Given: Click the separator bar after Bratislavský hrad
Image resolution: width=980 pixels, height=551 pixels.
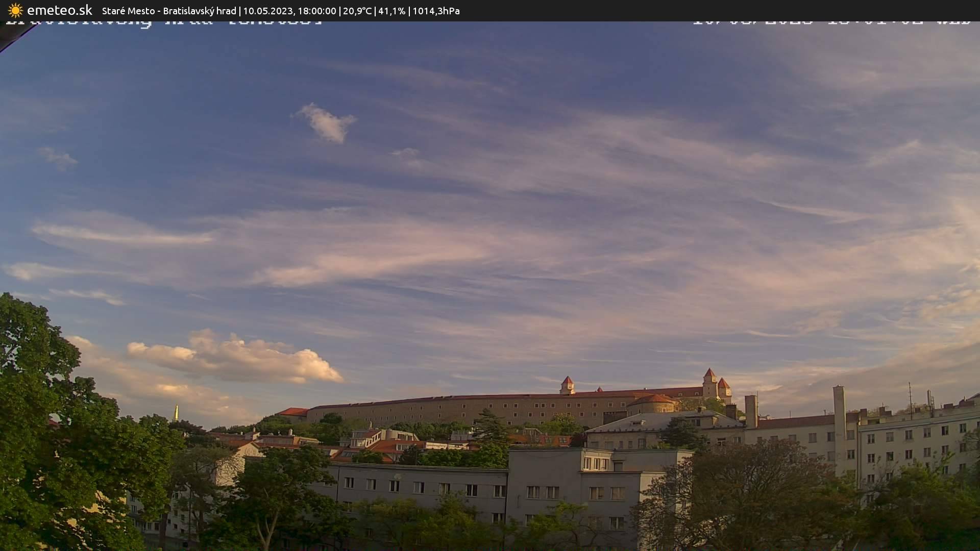Looking at the screenshot, I should (239, 11).
